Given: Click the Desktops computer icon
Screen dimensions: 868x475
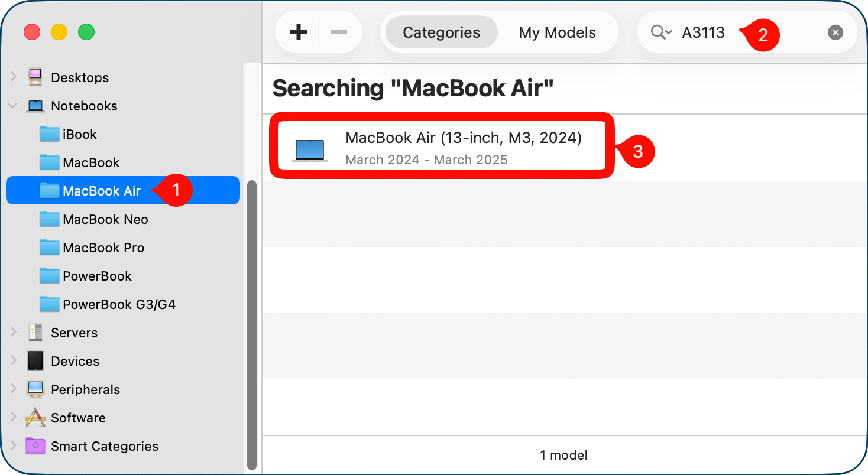Looking at the screenshot, I should [35, 77].
